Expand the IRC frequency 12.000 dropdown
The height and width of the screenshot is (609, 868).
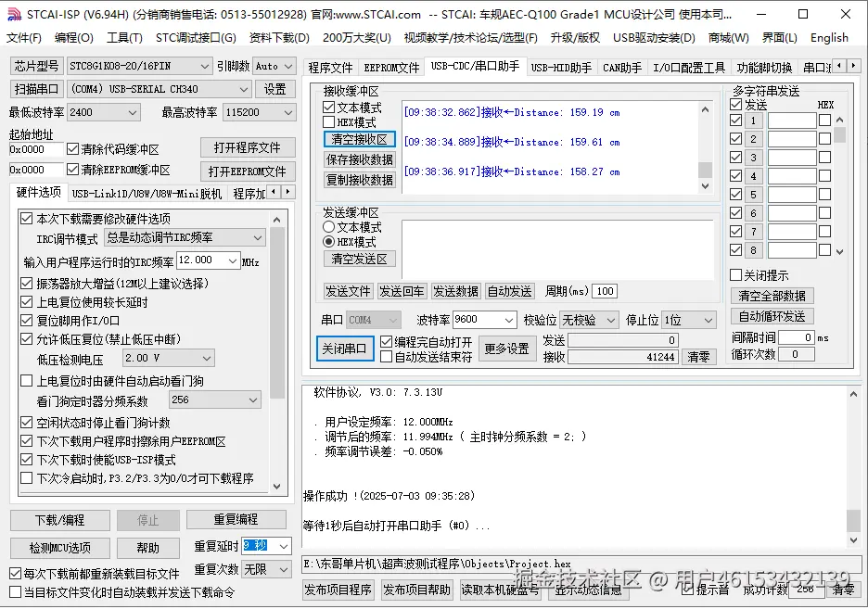pyautogui.click(x=233, y=260)
